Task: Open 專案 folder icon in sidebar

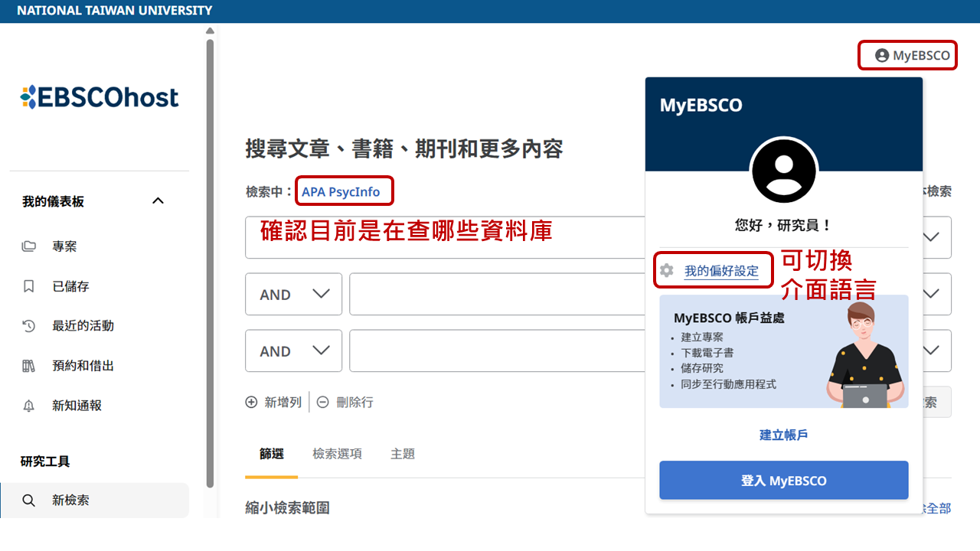Action: (29, 246)
